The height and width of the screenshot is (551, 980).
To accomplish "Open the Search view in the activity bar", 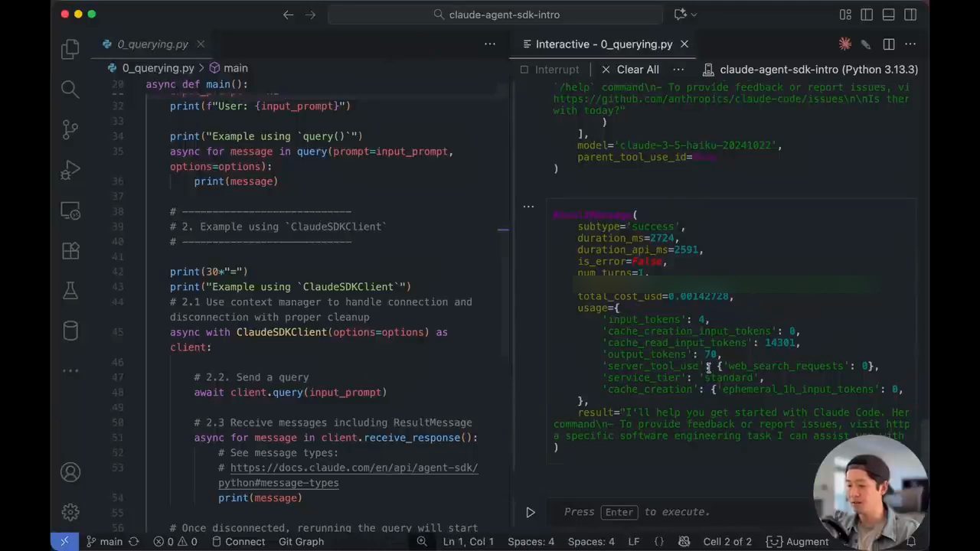I will (x=70, y=90).
